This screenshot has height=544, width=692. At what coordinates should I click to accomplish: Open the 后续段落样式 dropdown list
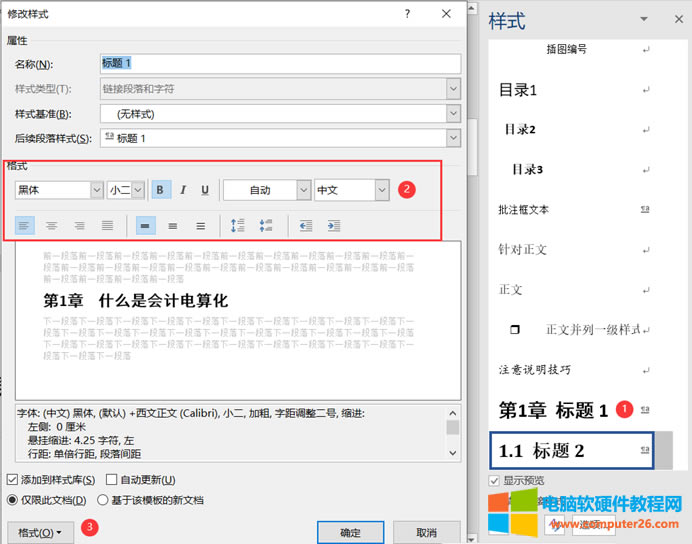pyautogui.click(x=453, y=138)
